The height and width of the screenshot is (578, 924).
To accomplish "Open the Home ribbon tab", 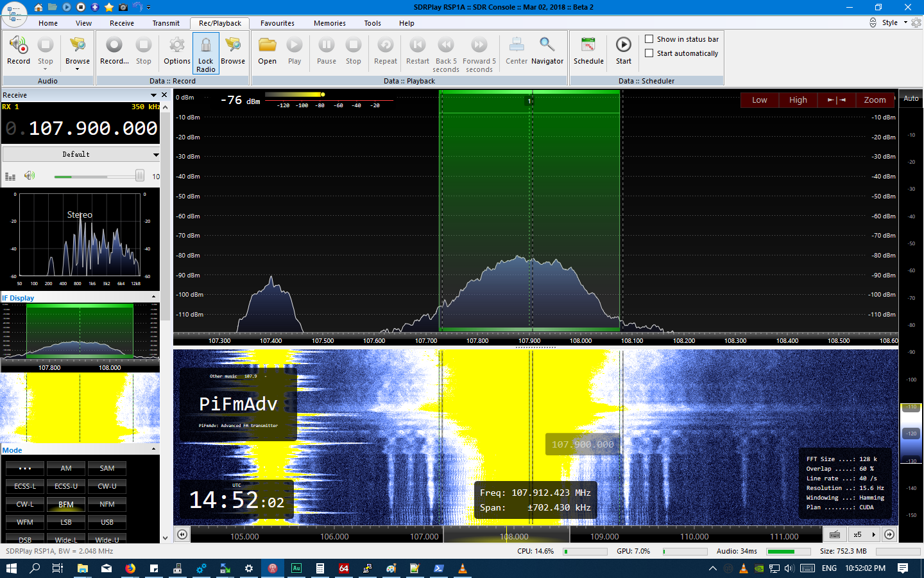I will click(48, 23).
